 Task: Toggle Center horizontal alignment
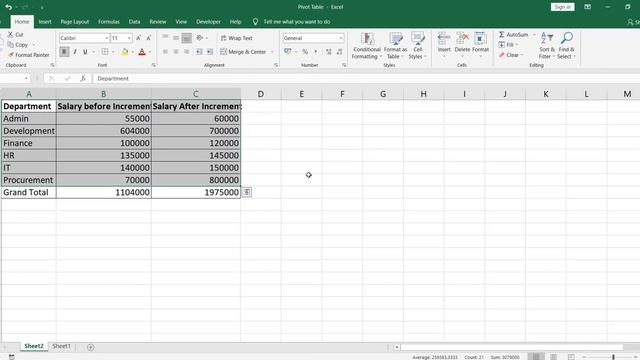[176, 52]
